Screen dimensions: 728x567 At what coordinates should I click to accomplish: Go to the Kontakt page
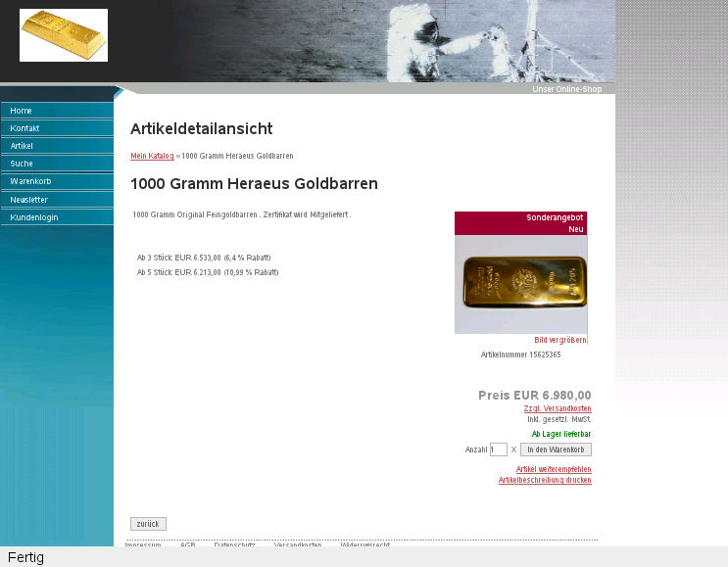coord(57,128)
